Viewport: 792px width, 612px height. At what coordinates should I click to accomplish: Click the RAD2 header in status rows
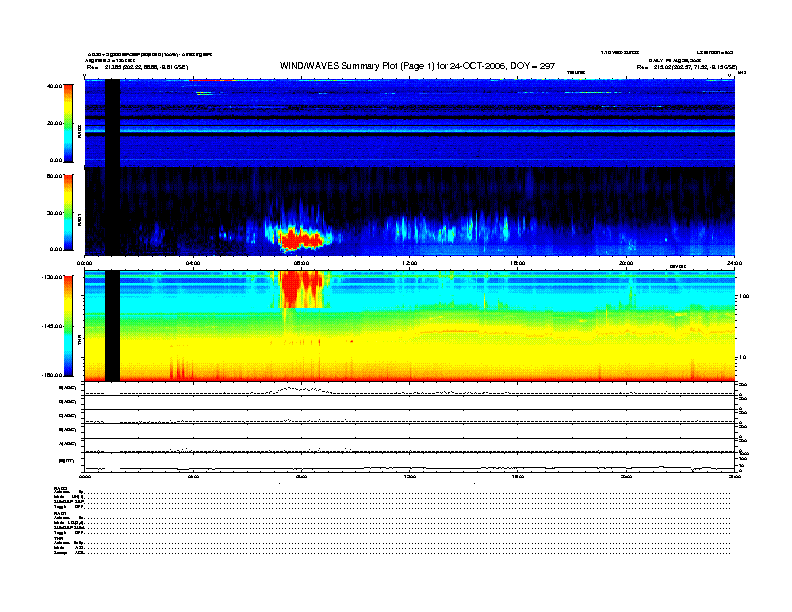click(61, 488)
